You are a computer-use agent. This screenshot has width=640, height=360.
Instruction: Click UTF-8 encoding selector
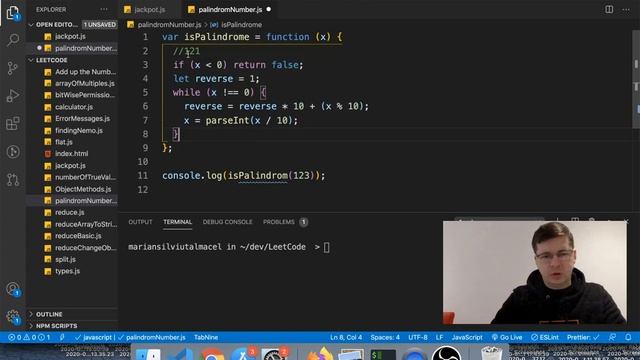(418, 337)
